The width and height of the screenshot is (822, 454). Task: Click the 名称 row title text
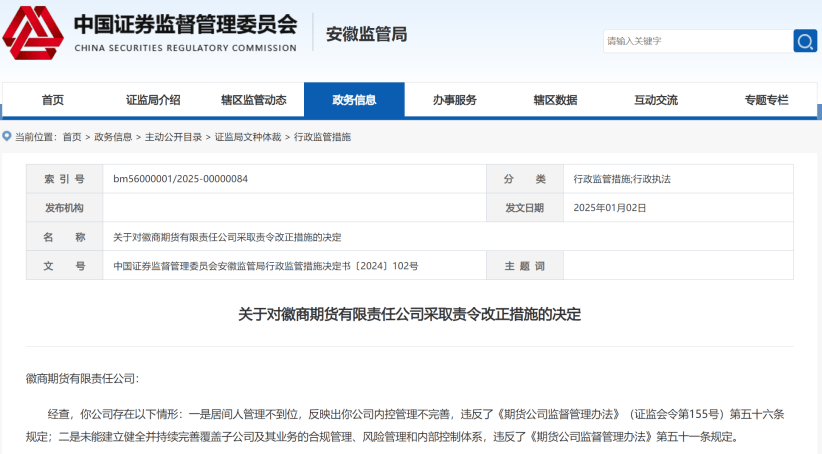pyautogui.click(x=227, y=237)
